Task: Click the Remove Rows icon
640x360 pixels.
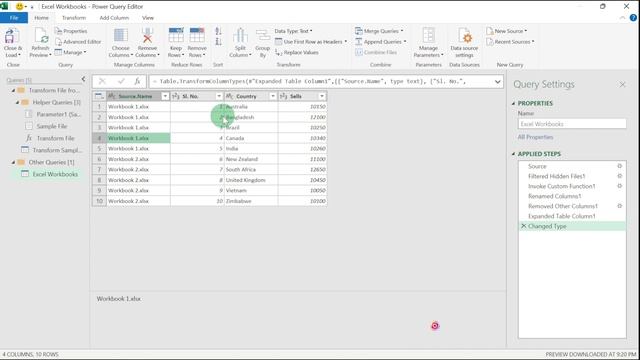Action: coord(197,36)
